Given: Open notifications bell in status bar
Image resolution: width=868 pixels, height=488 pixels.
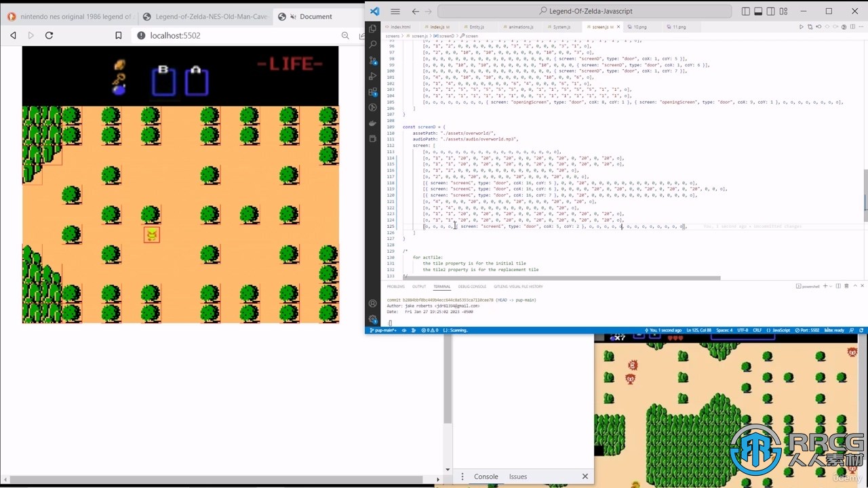Looking at the screenshot, I should (862, 330).
